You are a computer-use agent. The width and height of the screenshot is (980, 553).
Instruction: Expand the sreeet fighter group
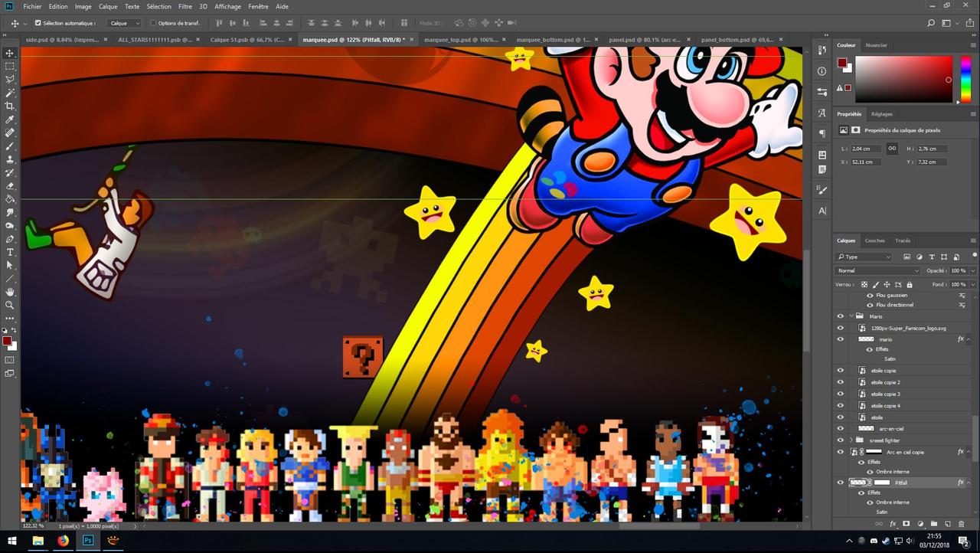[x=851, y=440]
